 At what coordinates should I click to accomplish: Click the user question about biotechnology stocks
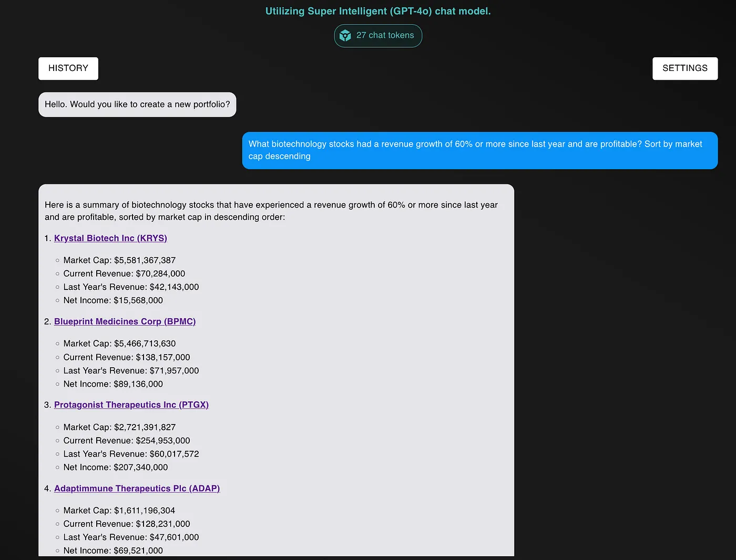point(480,150)
